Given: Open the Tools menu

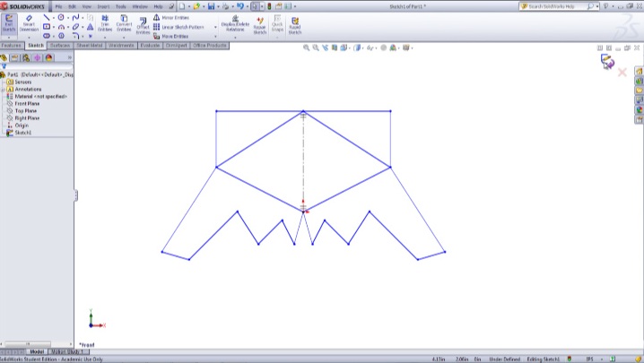Looking at the screenshot, I should pos(121,6).
